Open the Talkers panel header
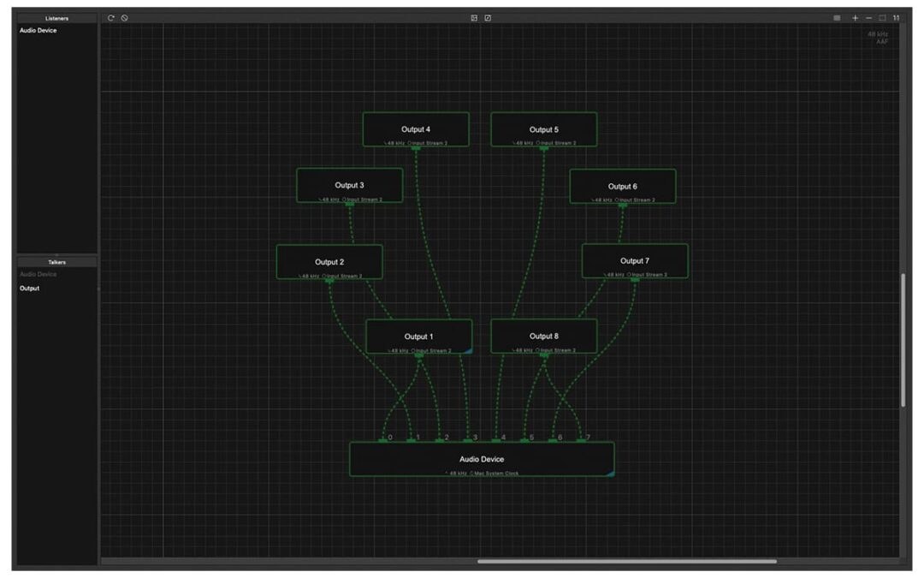The width and height of the screenshot is (924, 578). click(56, 262)
